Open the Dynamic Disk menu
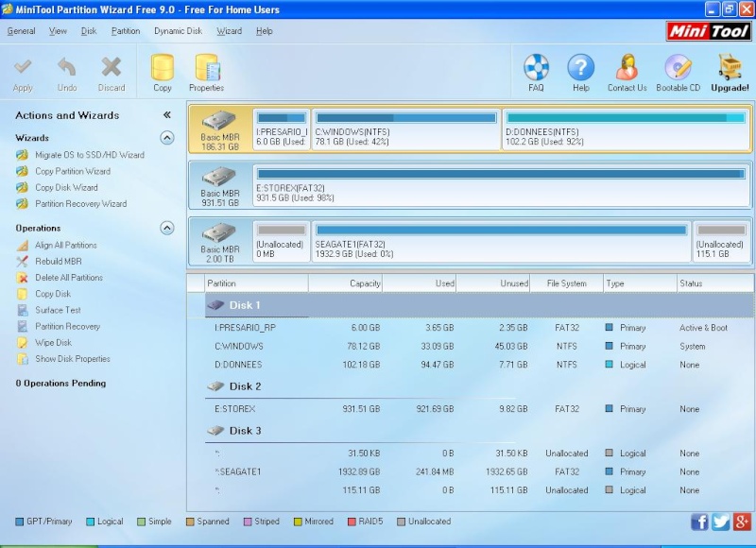The image size is (756, 548). pyautogui.click(x=178, y=31)
